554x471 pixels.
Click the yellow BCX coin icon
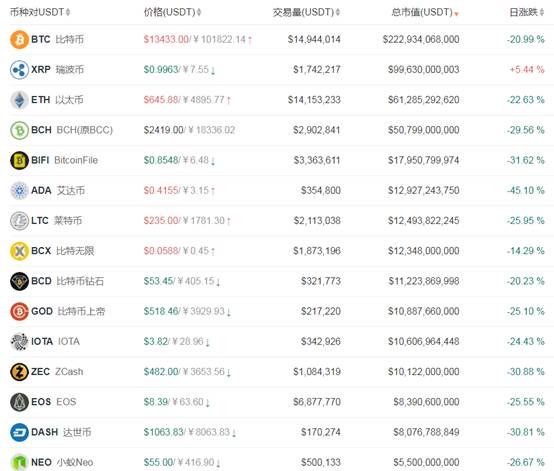click(x=19, y=251)
